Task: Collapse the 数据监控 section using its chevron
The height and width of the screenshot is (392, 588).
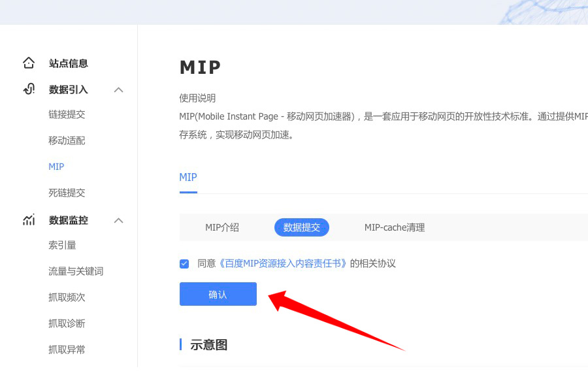Action: click(x=118, y=220)
